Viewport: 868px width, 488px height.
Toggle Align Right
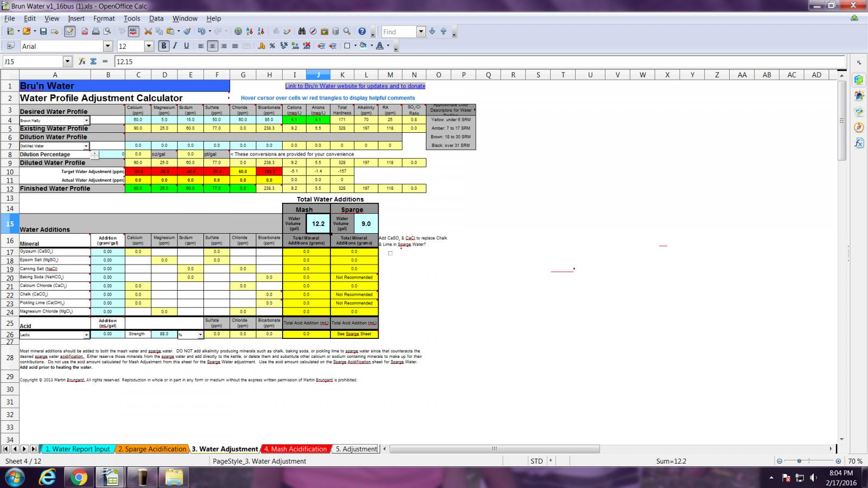224,46
